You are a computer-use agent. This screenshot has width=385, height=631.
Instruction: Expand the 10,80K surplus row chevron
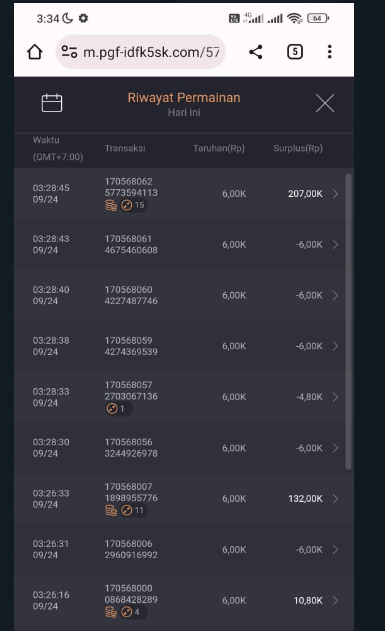pos(336,601)
